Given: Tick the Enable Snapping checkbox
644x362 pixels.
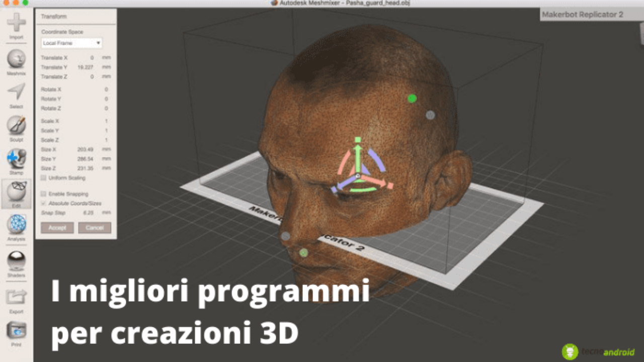Looking at the screenshot, I should tap(44, 194).
